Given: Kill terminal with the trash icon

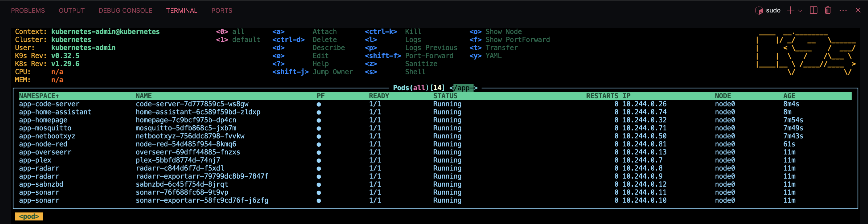Looking at the screenshot, I should 828,10.
